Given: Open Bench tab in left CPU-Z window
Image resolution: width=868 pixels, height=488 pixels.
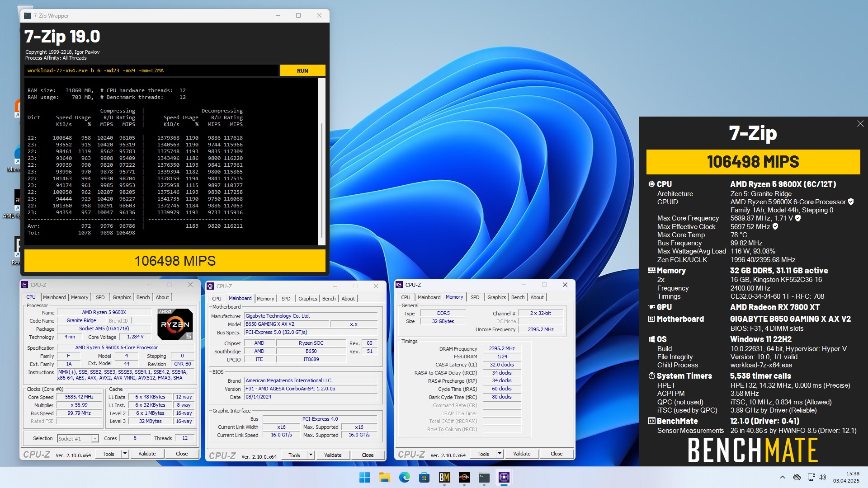Looking at the screenshot, I should click(143, 297).
